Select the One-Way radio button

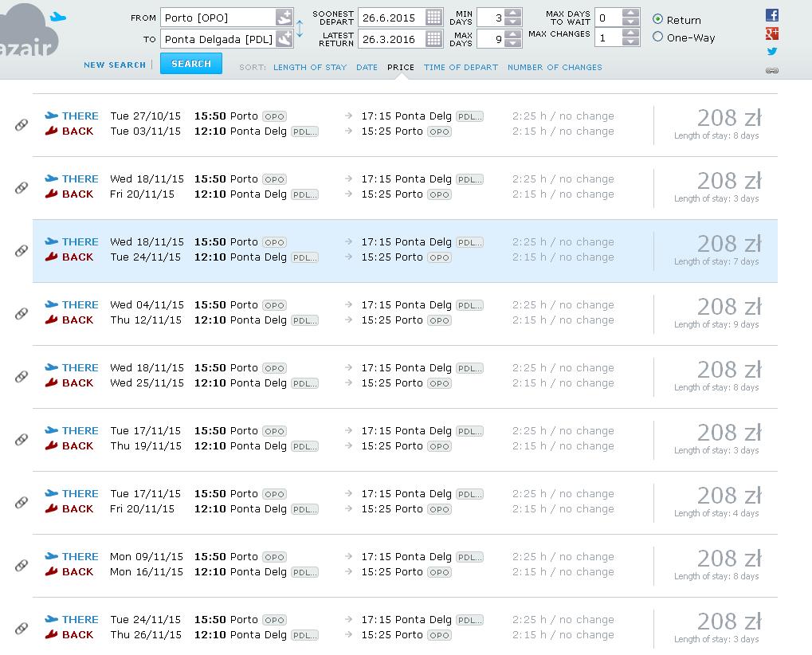(657, 37)
